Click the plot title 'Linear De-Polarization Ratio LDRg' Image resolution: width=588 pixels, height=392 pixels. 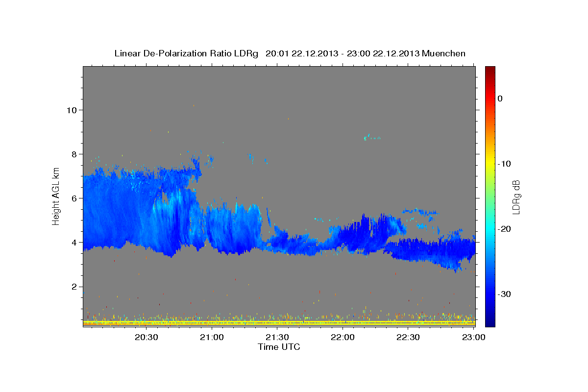pos(186,53)
